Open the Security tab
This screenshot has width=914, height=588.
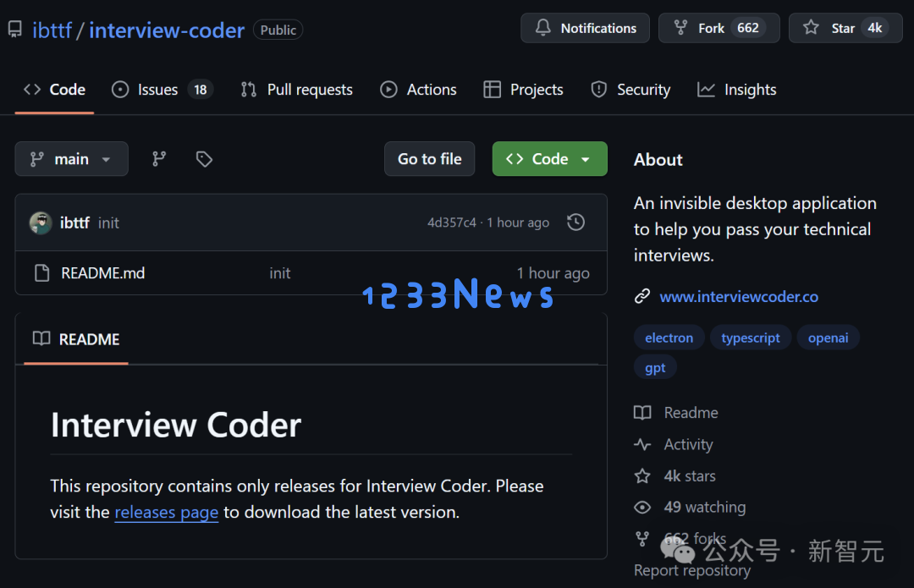point(630,90)
